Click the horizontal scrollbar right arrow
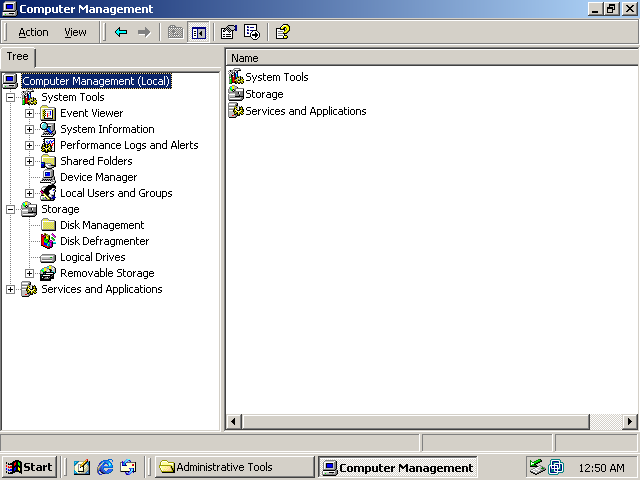640x480 pixels. [x=630, y=421]
